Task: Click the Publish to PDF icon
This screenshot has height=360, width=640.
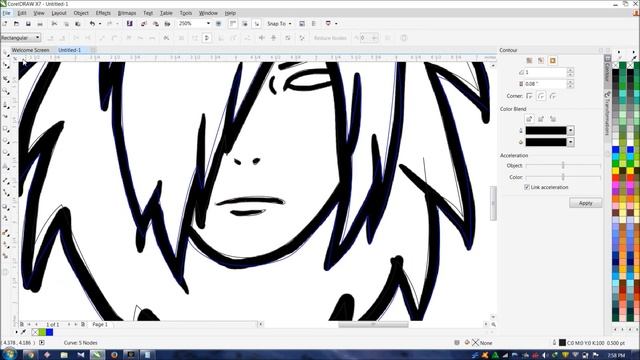Action: [167, 24]
